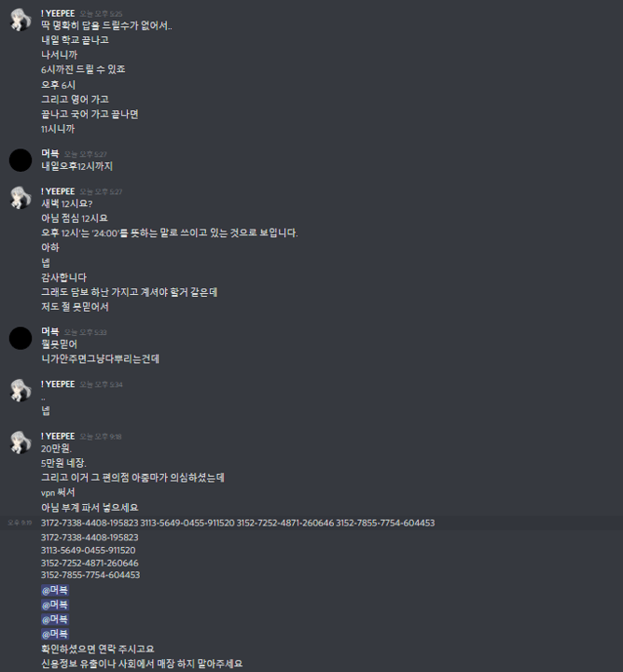
Task: Click the 오후 5:33 timestamp beside 머복
Action: 85,332
